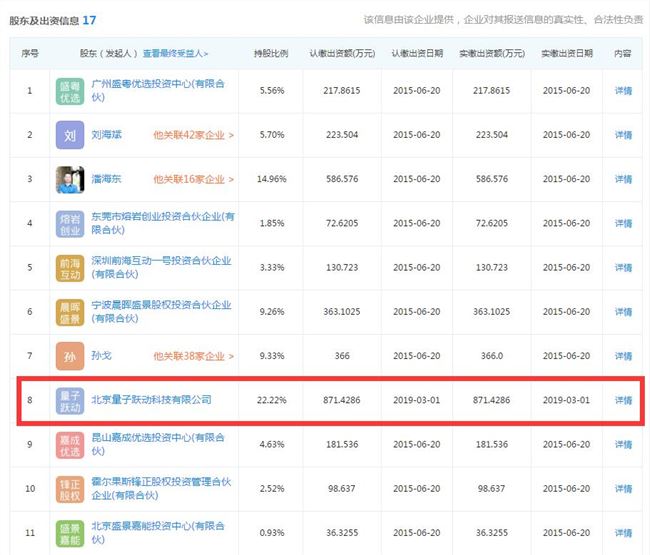Screen dimensions: 650x555
Task: Select the 98.637 subscribed capital cell
Action: tap(342, 489)
